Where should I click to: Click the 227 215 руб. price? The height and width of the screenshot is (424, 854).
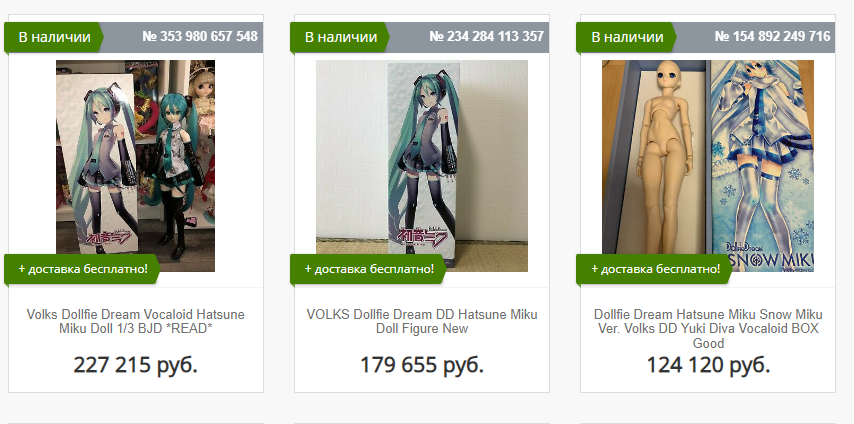click(136, 365)
